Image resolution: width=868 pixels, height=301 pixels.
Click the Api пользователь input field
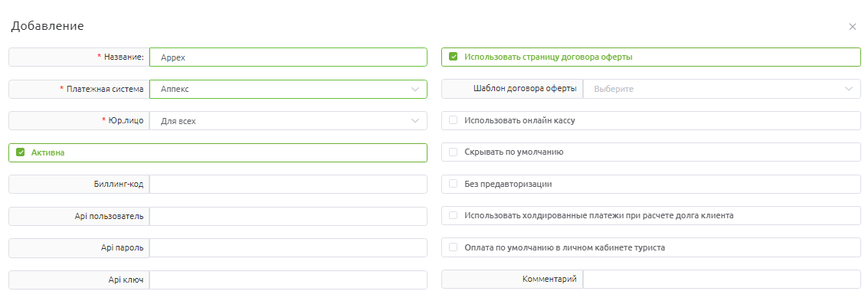point(288,216)
